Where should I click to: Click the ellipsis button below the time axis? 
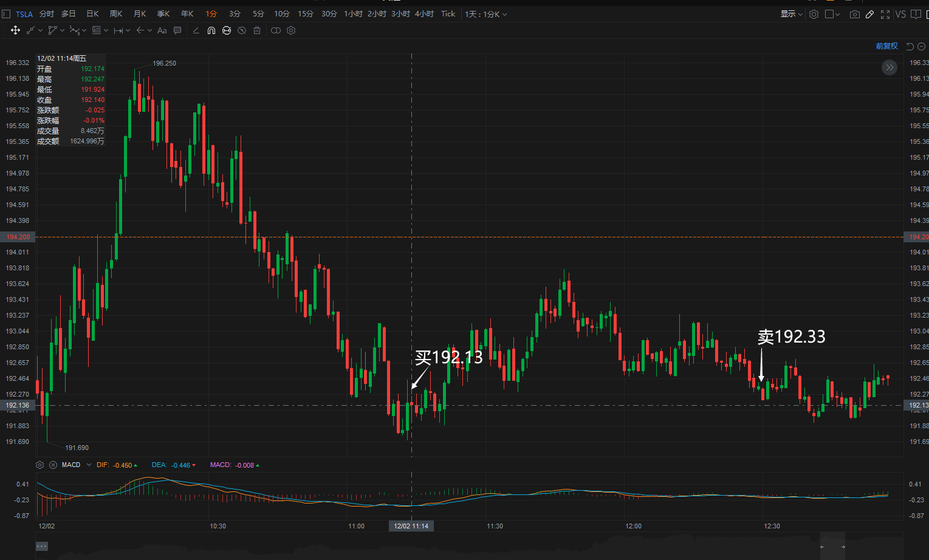point(41,546)
